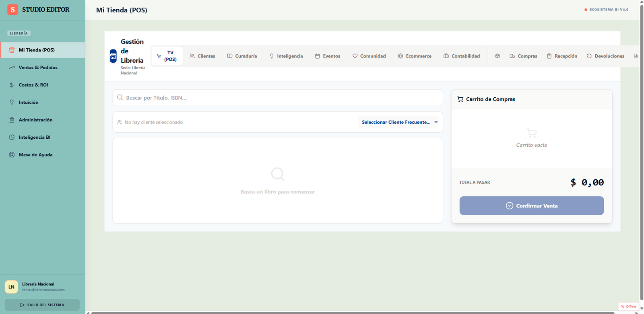Open Mi Tienda (POS) in the sidebar
This screenshot has width=644, height=314.
point(42,50)
